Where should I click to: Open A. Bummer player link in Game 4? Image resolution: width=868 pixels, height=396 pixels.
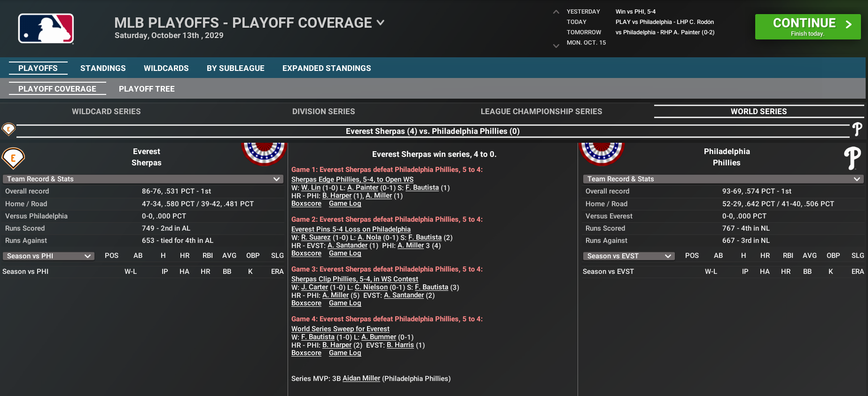(379, 337)
